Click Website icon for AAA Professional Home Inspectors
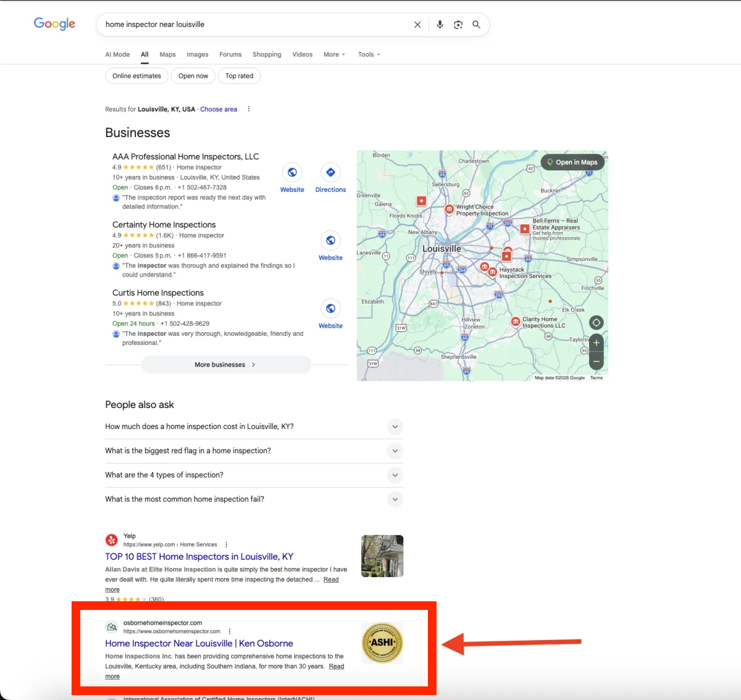 pos(292,172)
